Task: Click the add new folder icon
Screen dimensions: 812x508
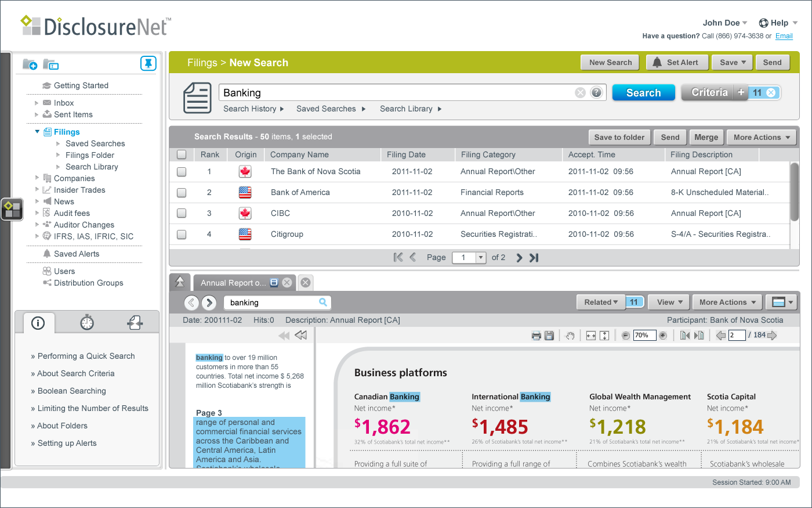Action: tap(30, 64)
